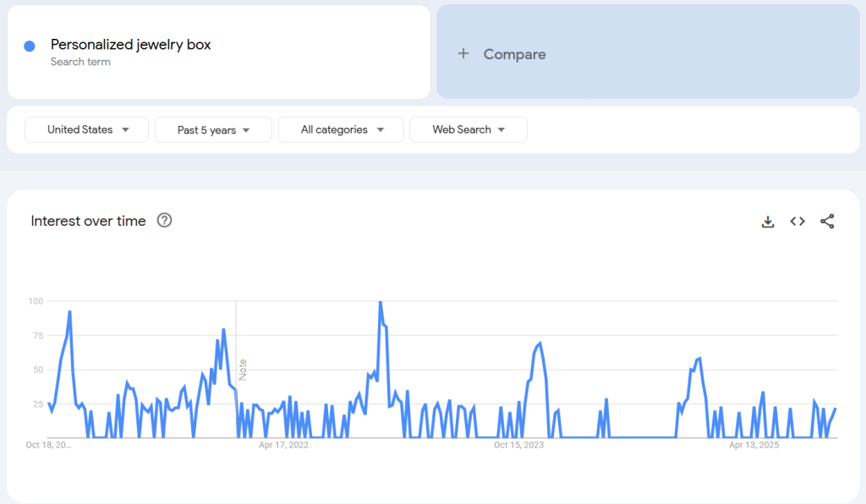This screenshot has height=504, width=866.
Task: Click the Apr 17, 2022 axis label
Action: pos(282,444)
